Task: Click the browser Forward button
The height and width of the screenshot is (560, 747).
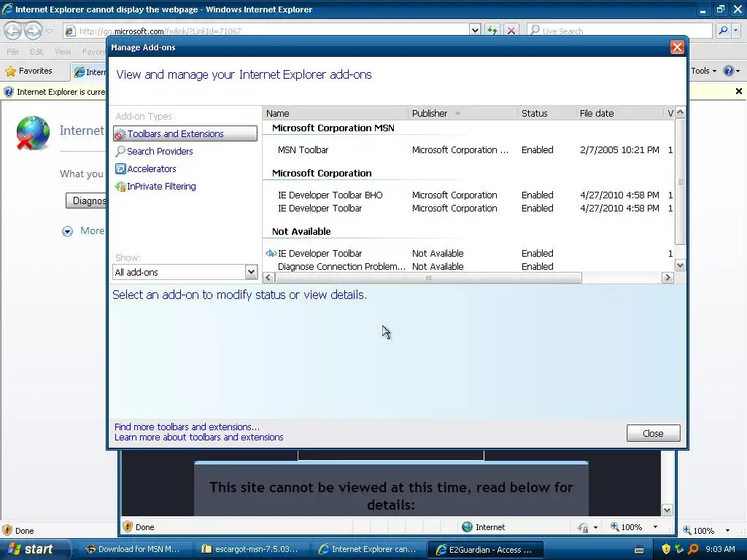Action: coord(33,31)
